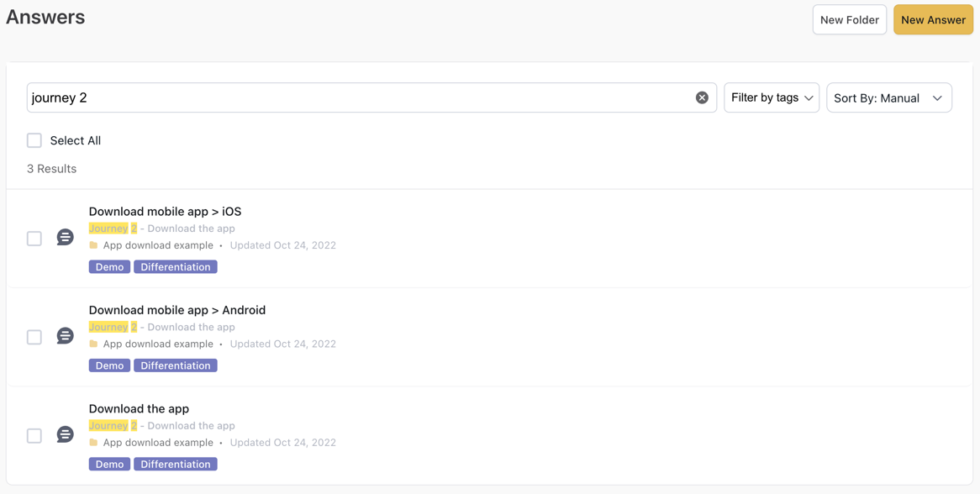Image resolution: width=980 pixels, height=494 pixels.
Task: Click Differentiation tag on the Android answer
Action: [x=175, y=365]
